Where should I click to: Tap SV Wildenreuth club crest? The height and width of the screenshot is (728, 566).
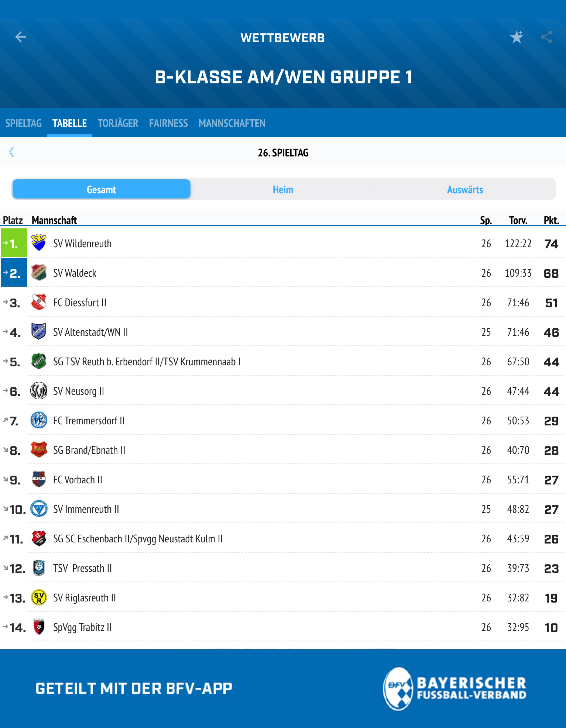(39, 243)
